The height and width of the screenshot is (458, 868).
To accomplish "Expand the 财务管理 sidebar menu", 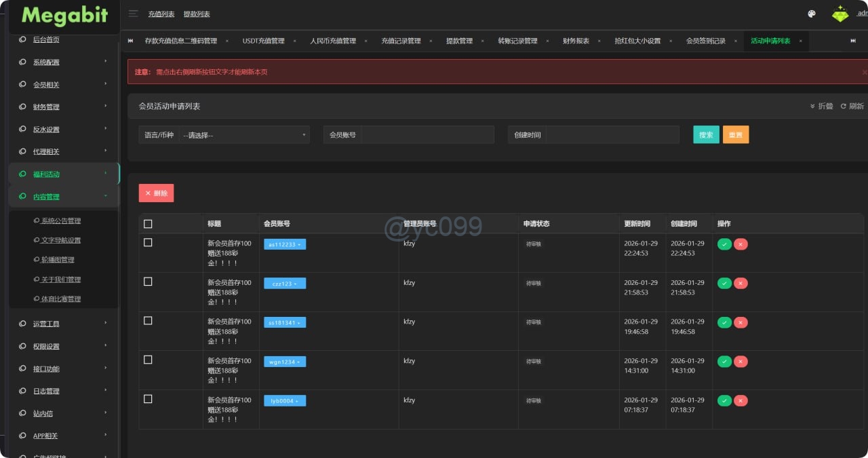I will pyautogui.click(x=64, y=107).
